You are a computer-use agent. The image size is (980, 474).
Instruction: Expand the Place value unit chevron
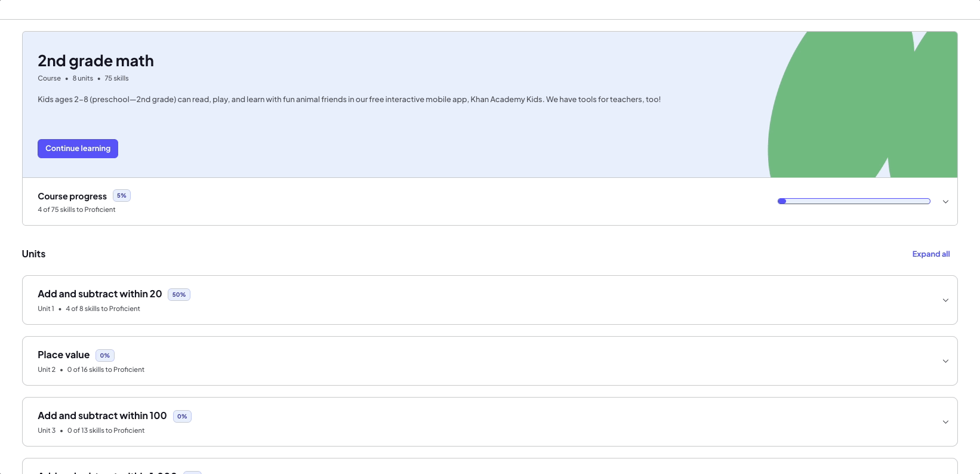tap(945, 361)
